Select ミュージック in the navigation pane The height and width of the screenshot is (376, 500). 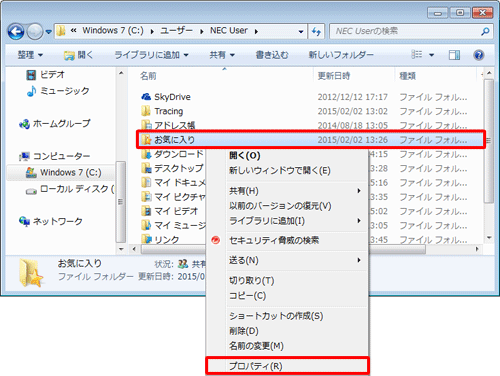58,91
